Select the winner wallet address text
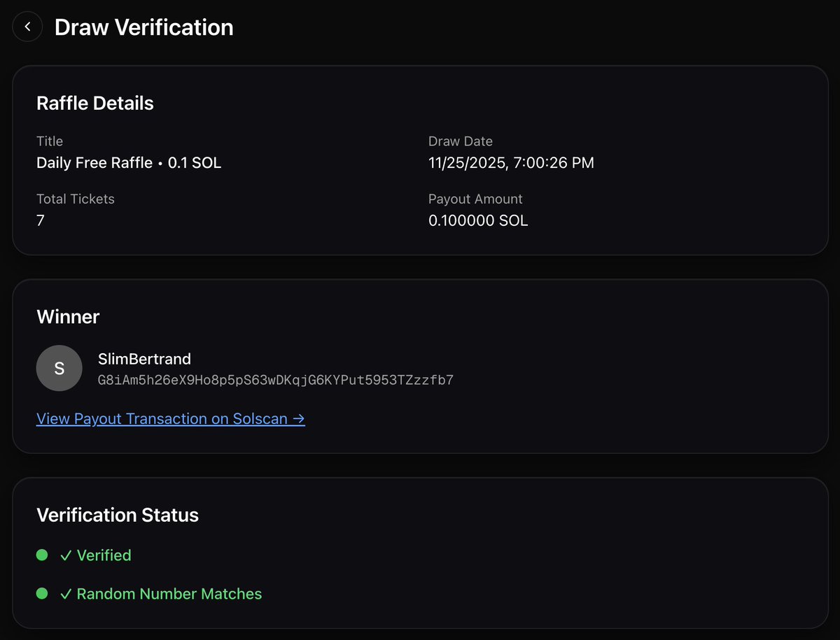 point(276,381)
